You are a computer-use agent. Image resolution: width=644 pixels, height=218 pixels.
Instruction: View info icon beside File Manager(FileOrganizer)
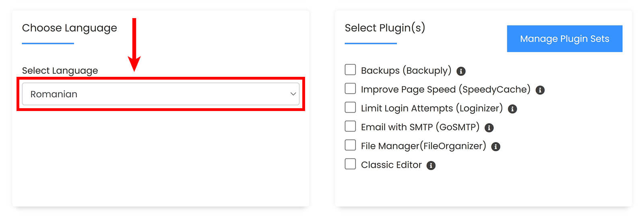pos(496,147)
